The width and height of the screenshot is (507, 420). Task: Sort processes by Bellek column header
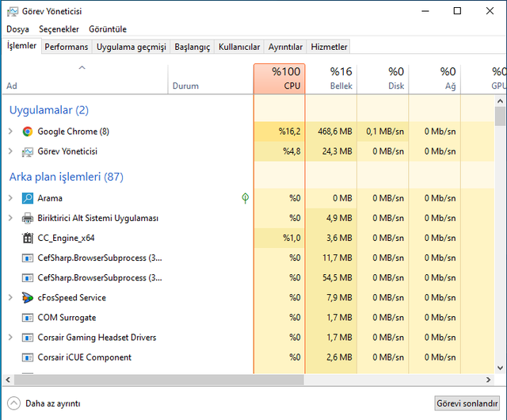331,78
